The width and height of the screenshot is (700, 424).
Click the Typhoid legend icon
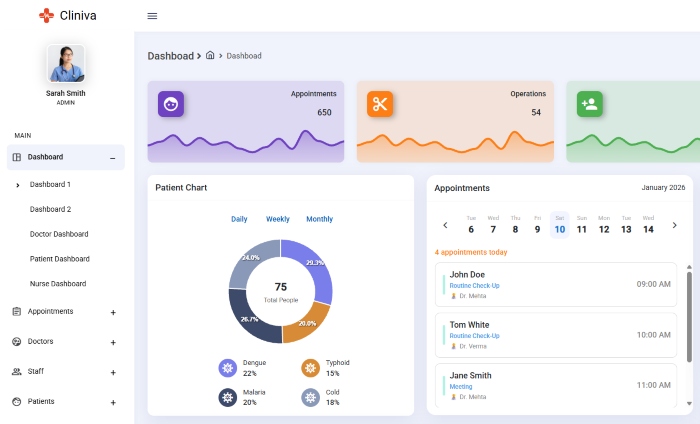(x=310, y=368)
